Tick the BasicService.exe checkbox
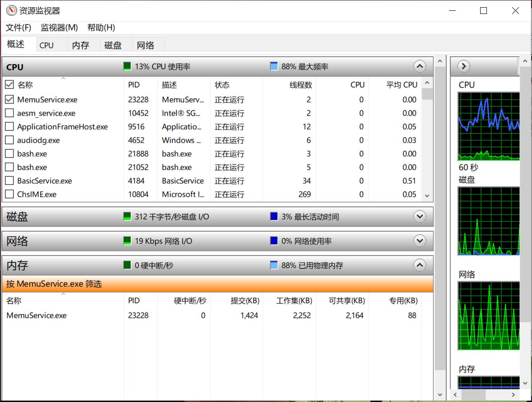Screen dimensions: 532x402 coord(9,181)
